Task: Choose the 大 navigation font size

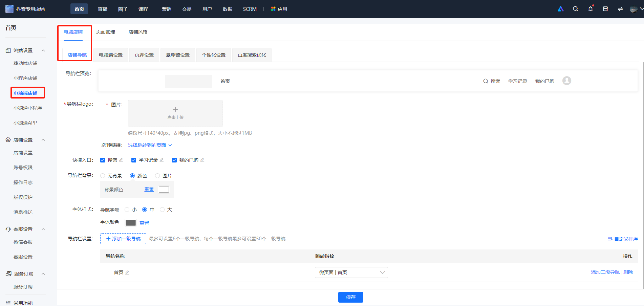Action: (x=162, y=210)
